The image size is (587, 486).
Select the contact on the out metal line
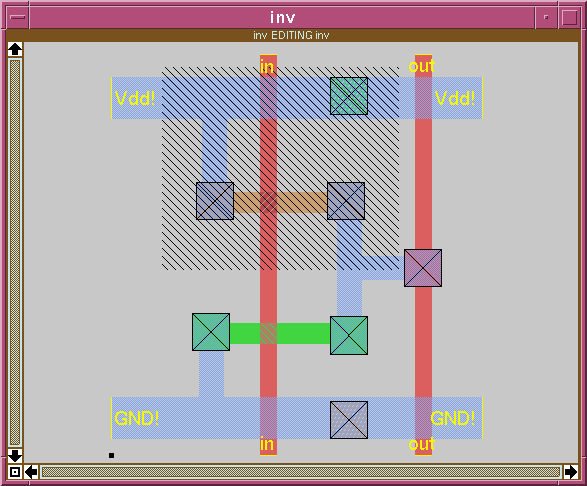(423, 268)
